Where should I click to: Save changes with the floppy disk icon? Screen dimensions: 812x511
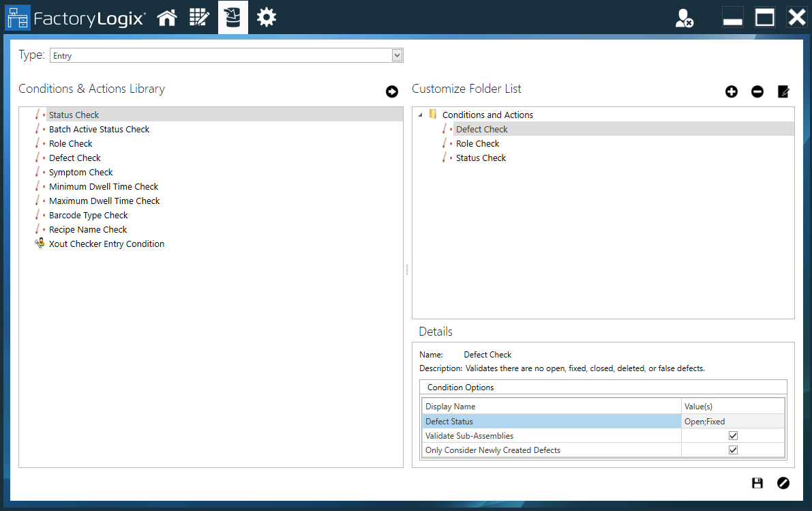[x=757, y=483]
